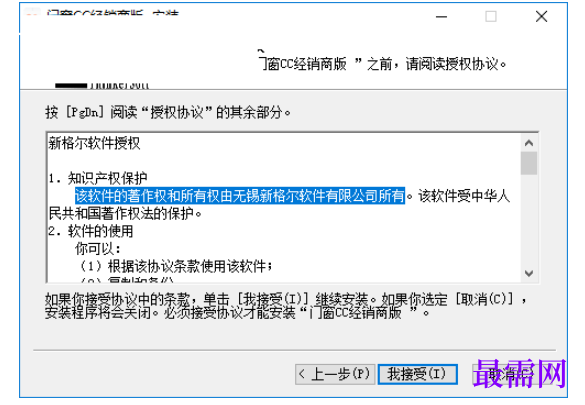
Task: Click the instruction text beginning 如果你接受协议中的条款
Action: (x=287, y=299)
